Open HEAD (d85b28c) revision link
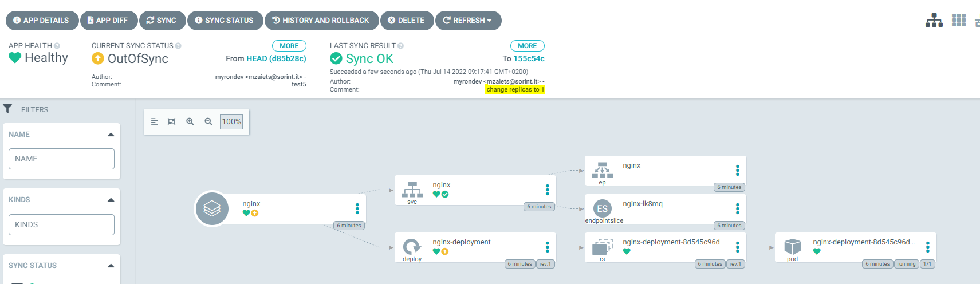Screen dimensions: 980x284 [x=276, y=58]
